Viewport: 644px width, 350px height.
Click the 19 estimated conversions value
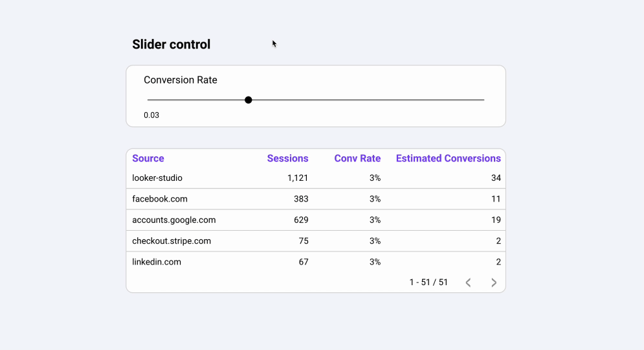point(496,220)
